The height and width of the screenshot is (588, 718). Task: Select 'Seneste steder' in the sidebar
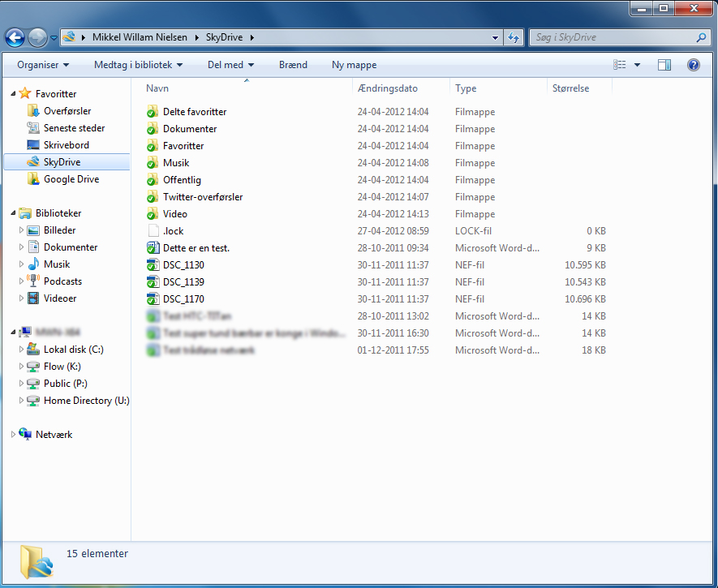[x=74, y=128]
